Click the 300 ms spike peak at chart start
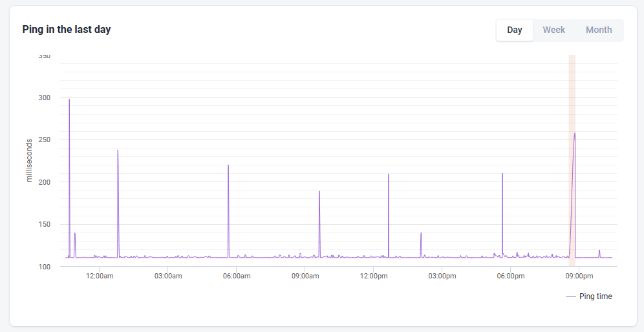The image size is (644, 332). click(x=69, y=99)
